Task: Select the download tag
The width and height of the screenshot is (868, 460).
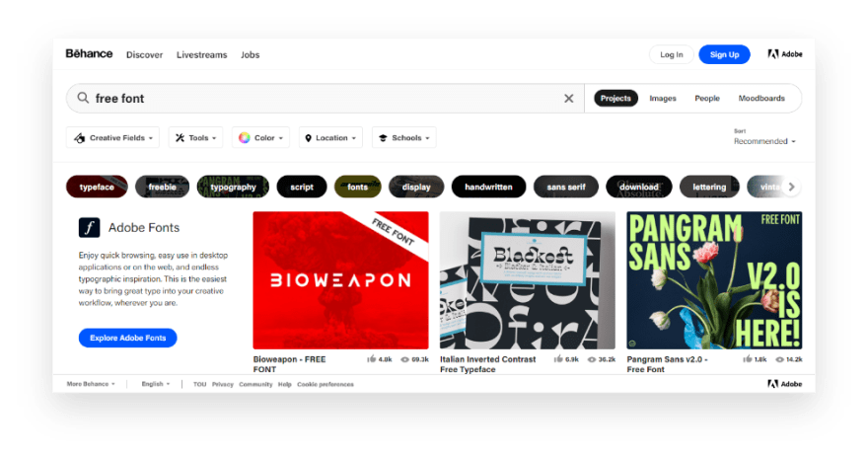Action: point(639,187)
